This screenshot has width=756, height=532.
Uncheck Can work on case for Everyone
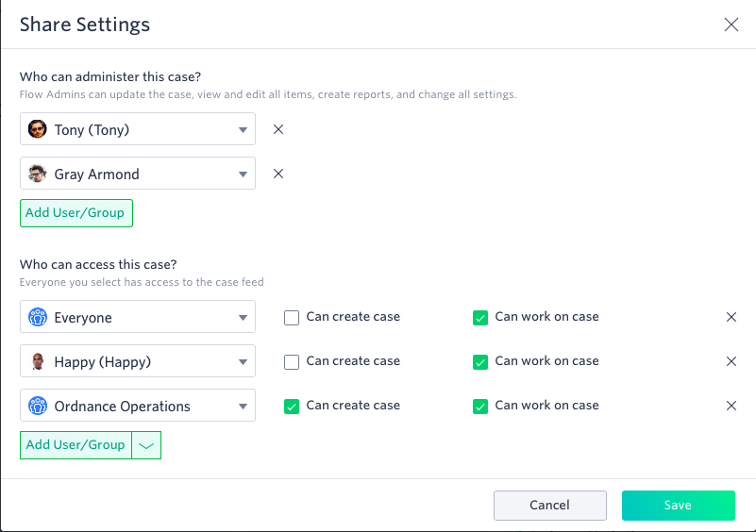(480, 318)
